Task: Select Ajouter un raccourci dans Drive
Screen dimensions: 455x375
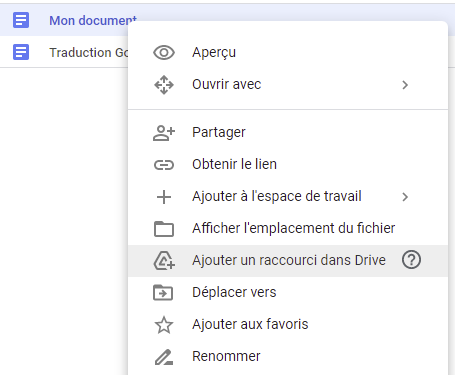Action: (288, 261)
